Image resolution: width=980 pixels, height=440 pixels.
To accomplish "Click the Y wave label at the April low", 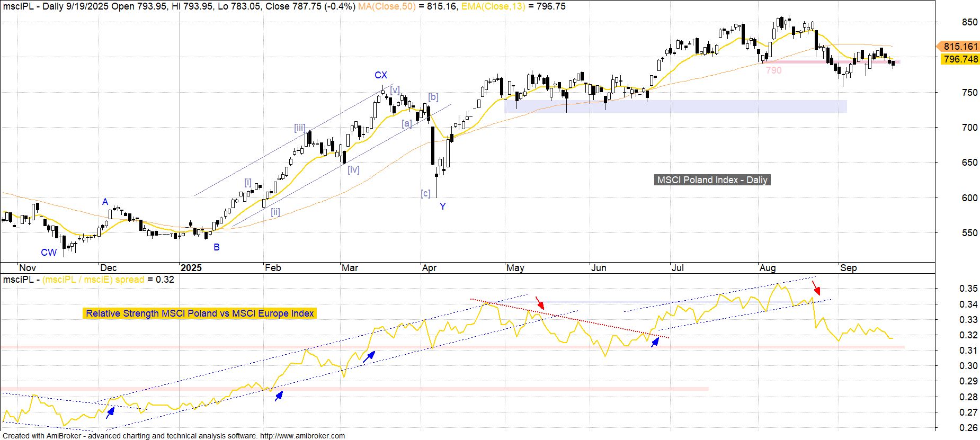I will pos(443,206).
